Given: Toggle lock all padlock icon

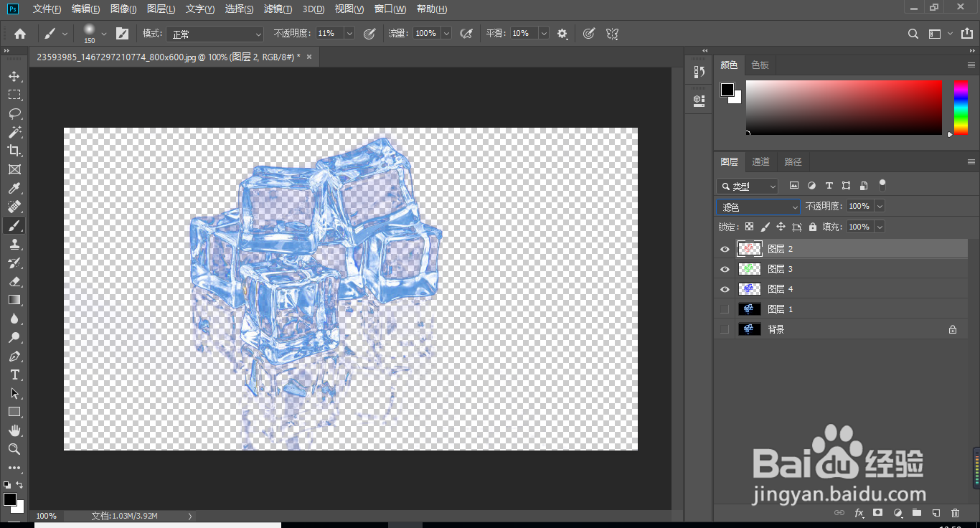Looking at the screenshot, I should click(812, 227).
